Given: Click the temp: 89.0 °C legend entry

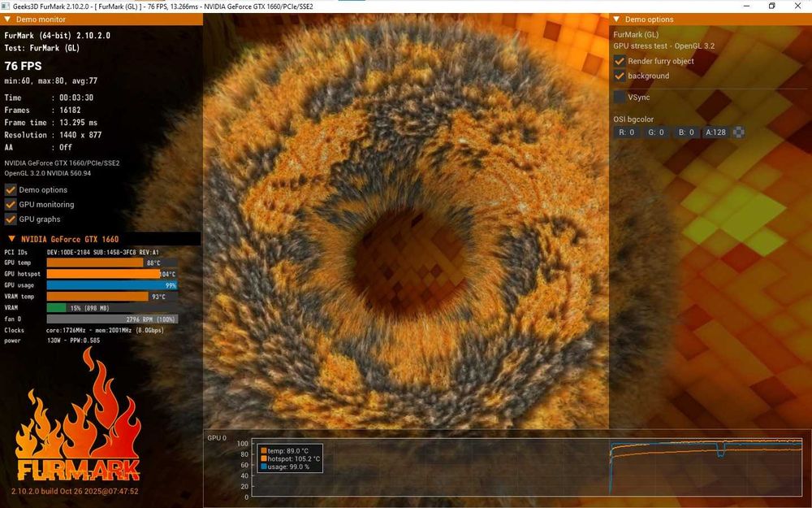Looking at the screenshot, I should point(284,451).
